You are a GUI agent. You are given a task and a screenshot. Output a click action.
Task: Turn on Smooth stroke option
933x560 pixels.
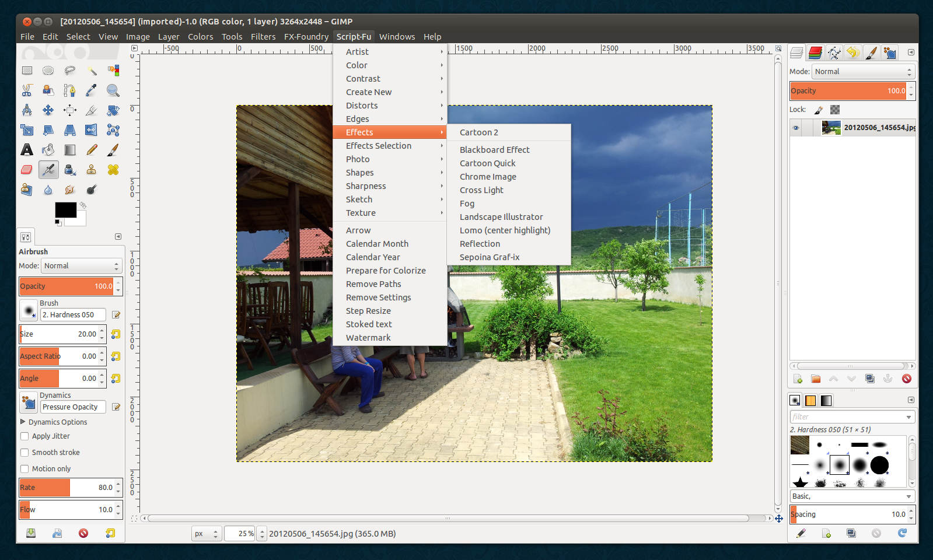(25, 453)
